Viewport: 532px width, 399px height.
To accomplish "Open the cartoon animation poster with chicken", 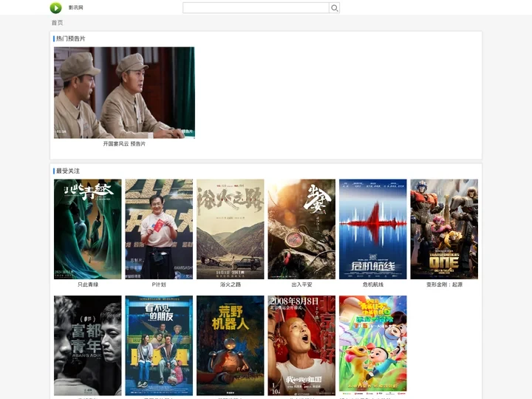I will pyautogui.click(x=372, y=345).
